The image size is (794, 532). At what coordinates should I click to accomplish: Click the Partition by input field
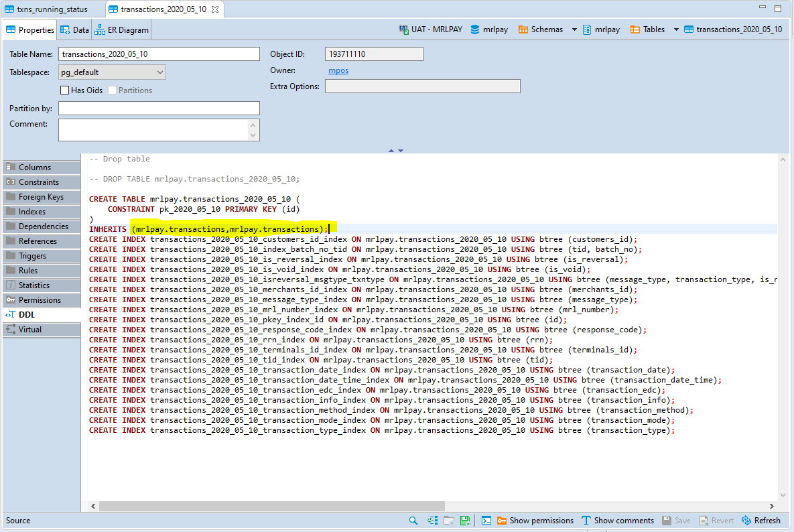coord(159,108)
